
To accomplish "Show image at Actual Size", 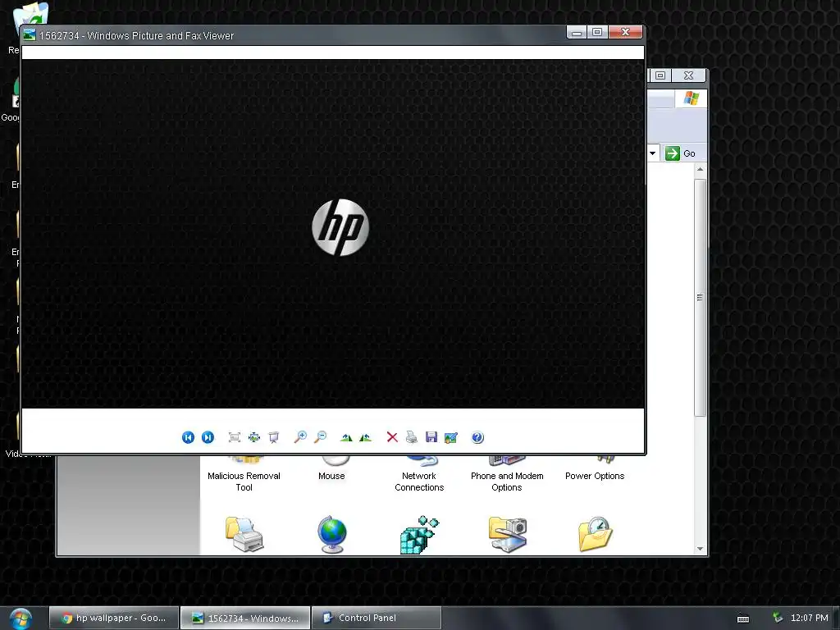I will 254,437.
